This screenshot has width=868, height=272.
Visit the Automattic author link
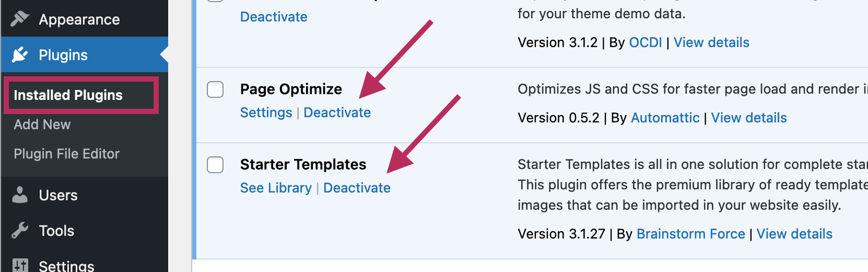pos(665,118)
